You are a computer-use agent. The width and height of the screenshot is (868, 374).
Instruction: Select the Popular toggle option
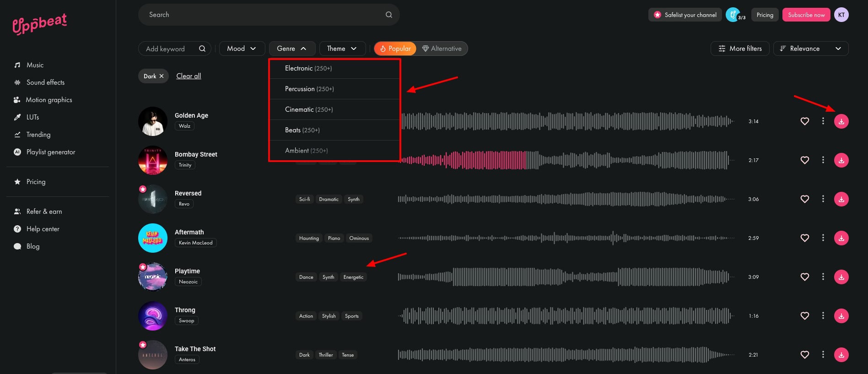395,49
